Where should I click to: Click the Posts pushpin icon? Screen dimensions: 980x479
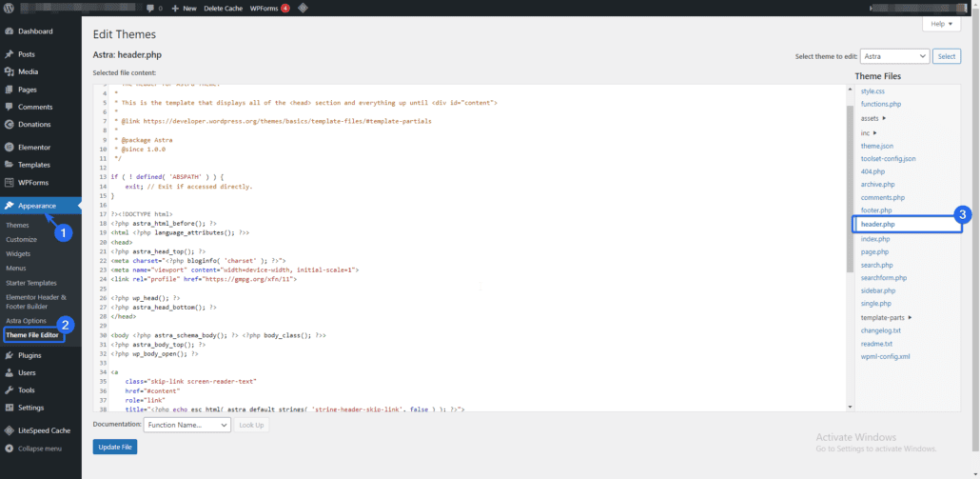click(x=10, y=54)
